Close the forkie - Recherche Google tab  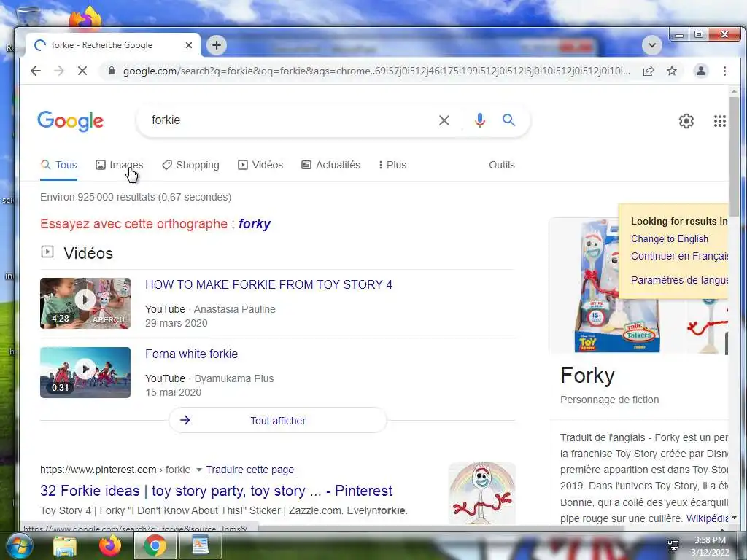(x=189, y=45)
